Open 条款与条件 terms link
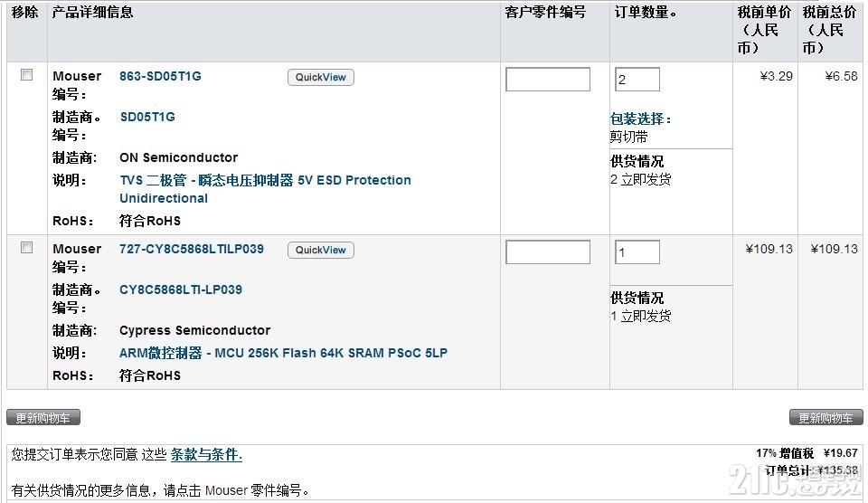 pos(206,455)
